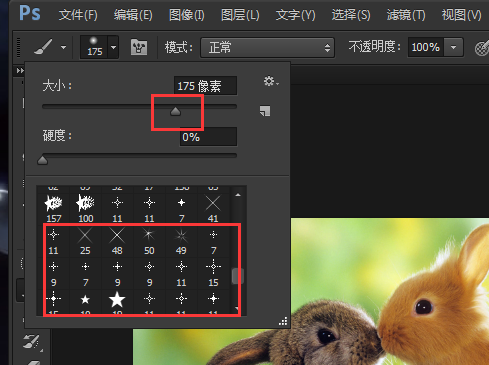Click the Ps application logo

coord(30,14)
